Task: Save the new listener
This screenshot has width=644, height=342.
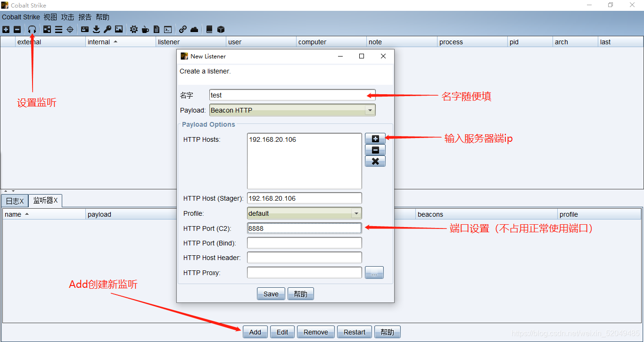Action: [271, 294]
